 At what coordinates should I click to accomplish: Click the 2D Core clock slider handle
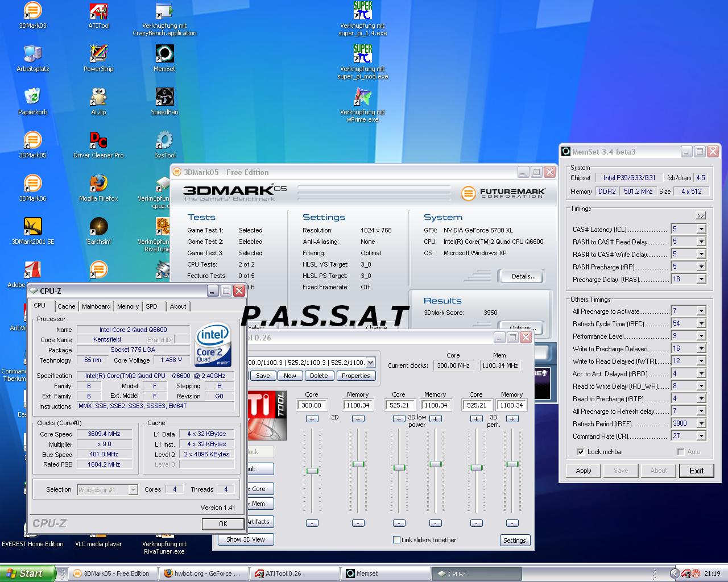pyautogui.click(x=312, y=471)
